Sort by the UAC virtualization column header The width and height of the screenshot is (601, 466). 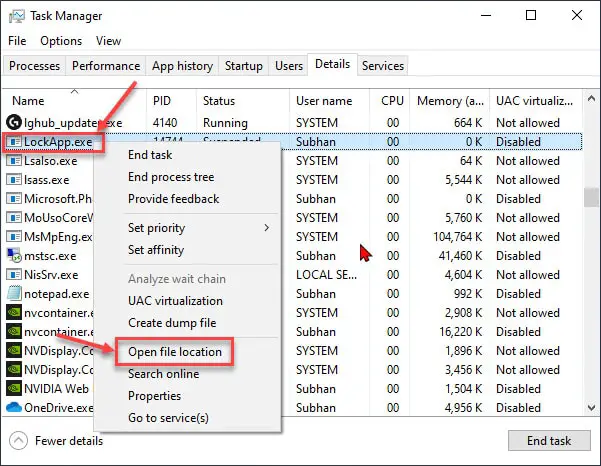pyautogui.click(x=536, y=101)
